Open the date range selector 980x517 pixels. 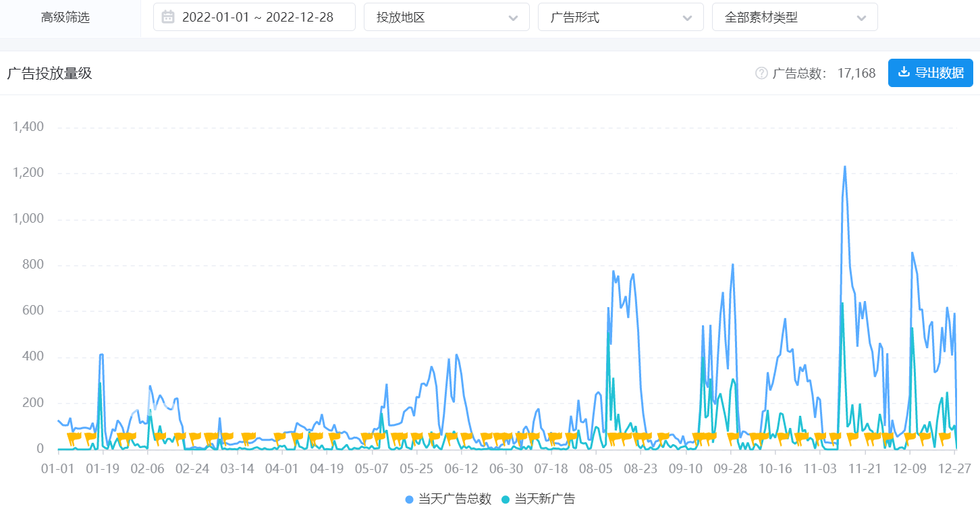coord(253,16)
